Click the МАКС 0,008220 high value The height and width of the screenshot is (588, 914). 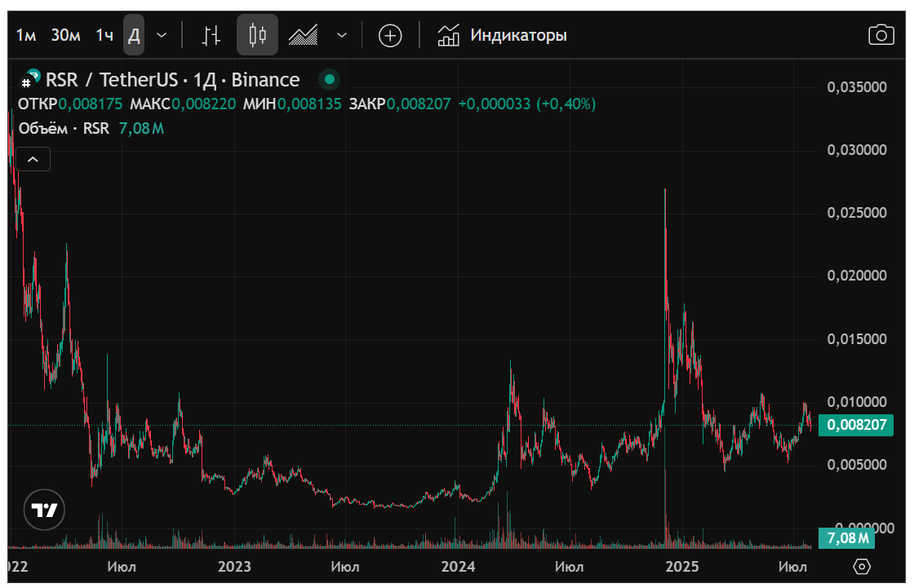pos(183,104)
